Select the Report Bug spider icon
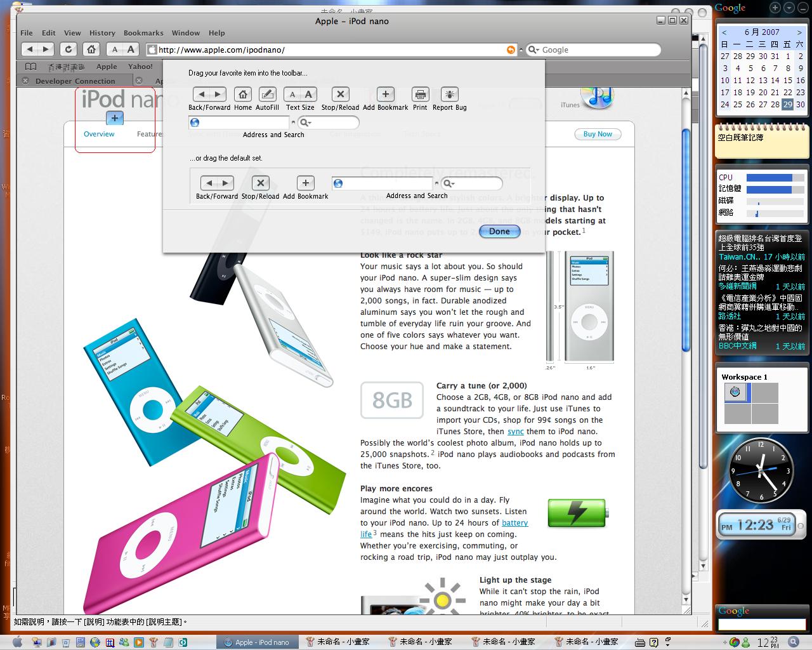Screen dimensions: 812x650 [449, 95]
